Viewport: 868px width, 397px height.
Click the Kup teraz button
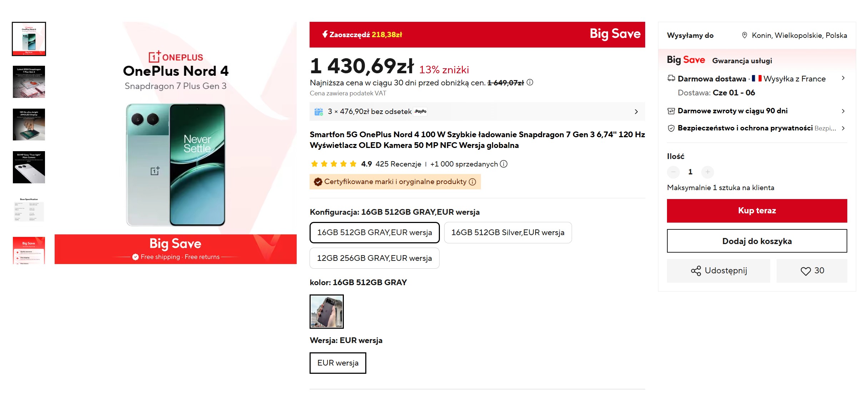pos(757,211)
